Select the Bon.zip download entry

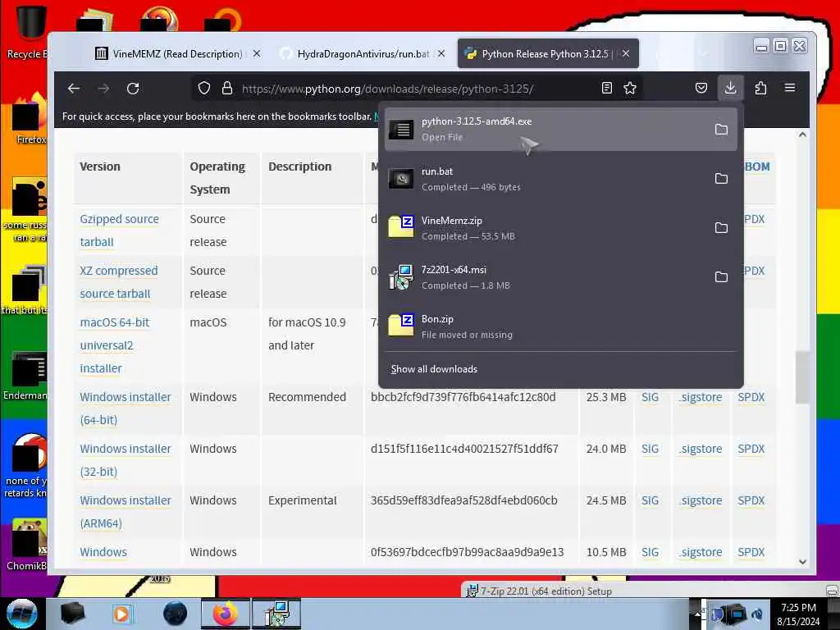561,326
